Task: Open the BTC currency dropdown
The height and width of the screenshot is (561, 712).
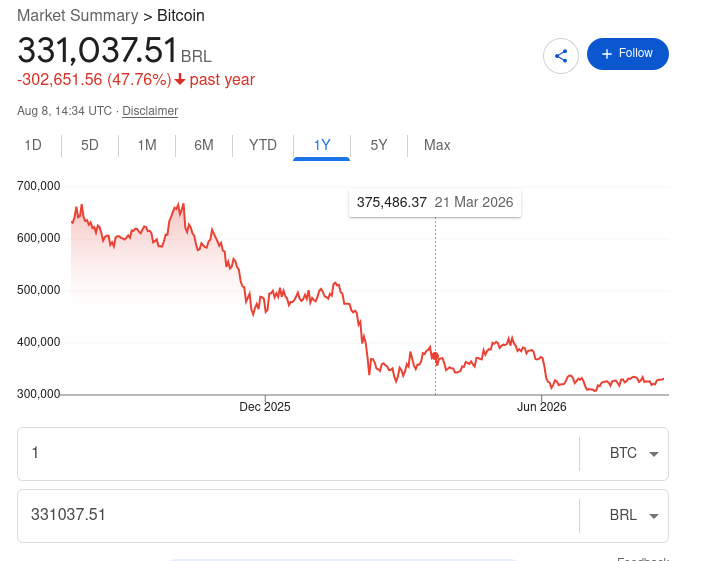Action: coord(633,453)
